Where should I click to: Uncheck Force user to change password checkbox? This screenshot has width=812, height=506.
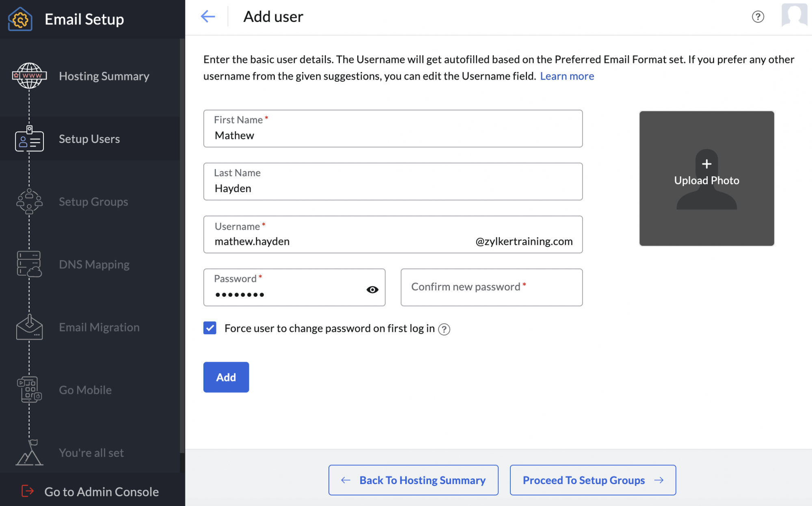coord(210,328)
